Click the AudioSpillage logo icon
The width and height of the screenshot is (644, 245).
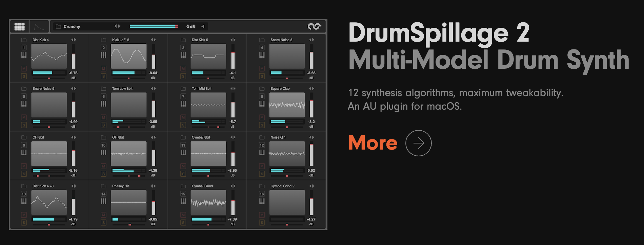click(x=314, y=26)
